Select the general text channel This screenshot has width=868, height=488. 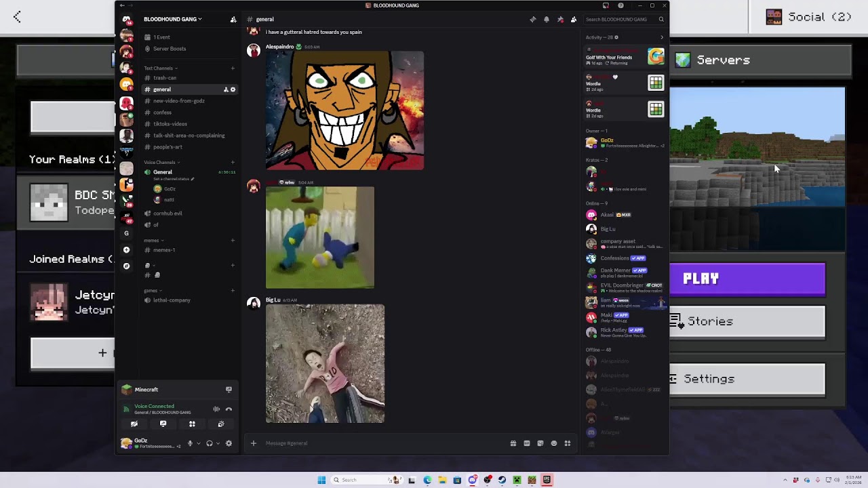pos(189,89)
